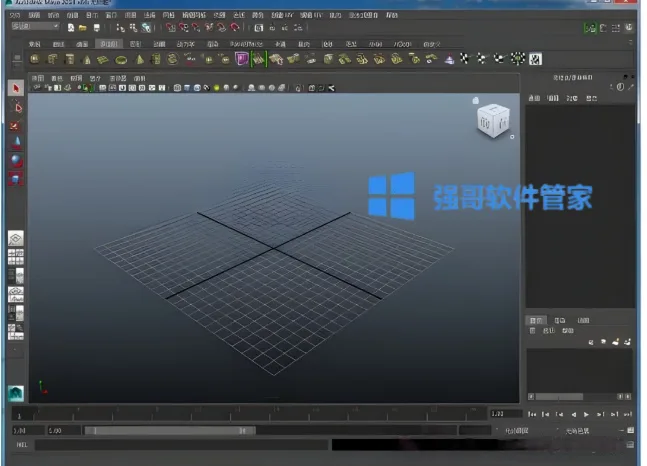Select the first shelf tab
This screenshot has width=647, height=466.
point(35,44)
